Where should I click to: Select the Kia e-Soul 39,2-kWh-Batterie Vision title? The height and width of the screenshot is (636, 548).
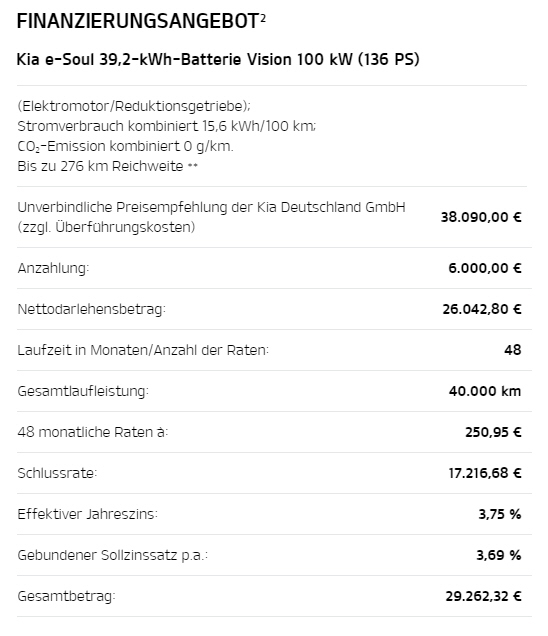pyautogui.click(x=218, y=60)
